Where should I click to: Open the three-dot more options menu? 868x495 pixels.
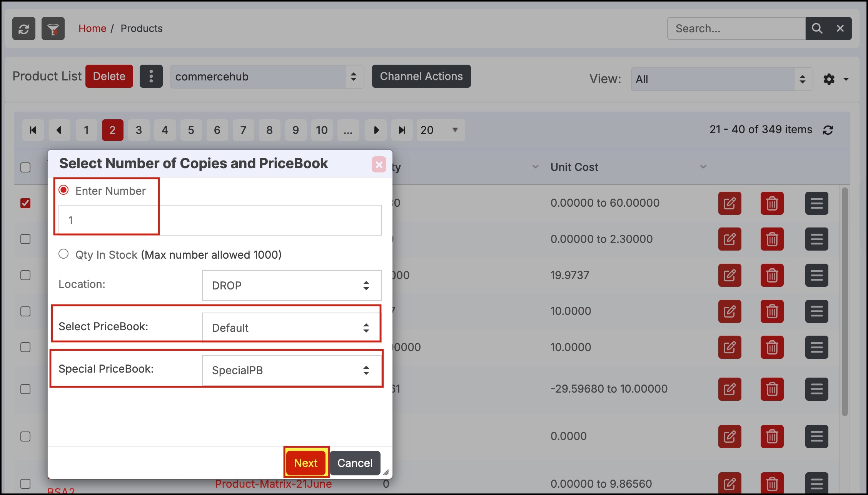(x=151, y=76)
